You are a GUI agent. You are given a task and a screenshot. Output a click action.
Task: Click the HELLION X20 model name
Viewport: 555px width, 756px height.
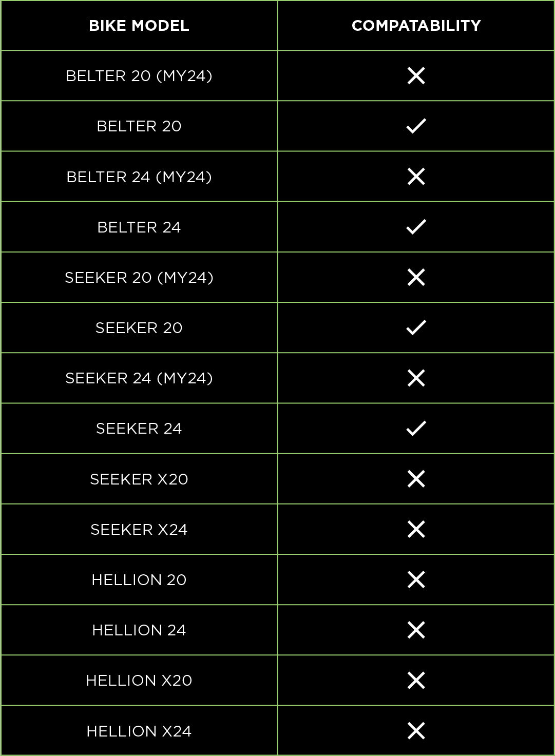click(139, 681)
